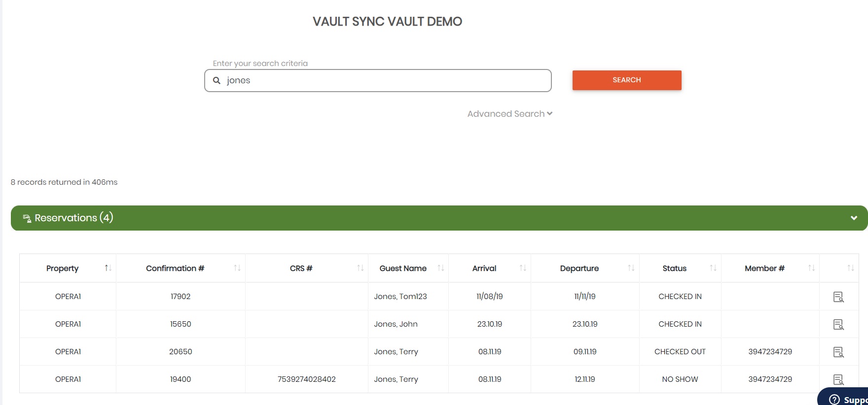Sort table by Status arrows
The height and width of the screenshot is (405, 868).
pos(713,268)
